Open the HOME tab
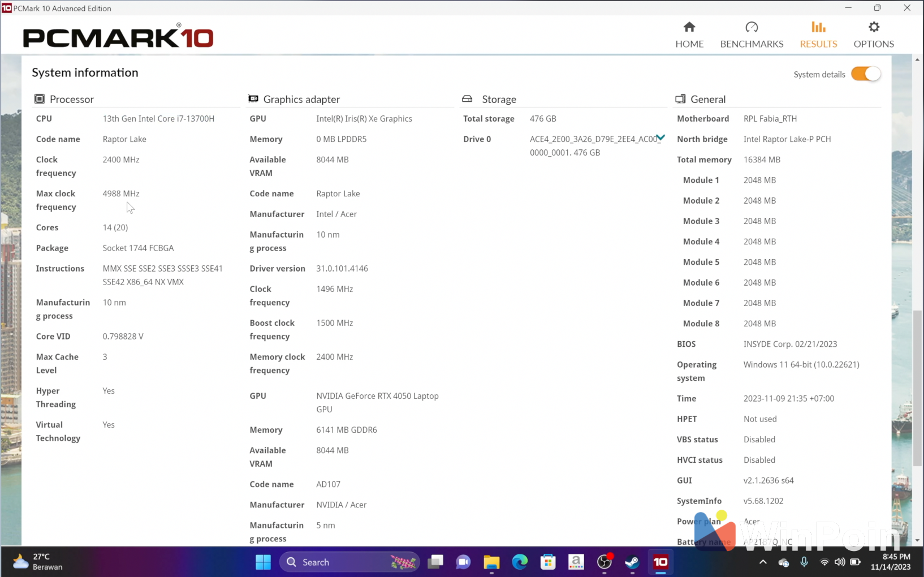This screenshot has width=924, height=577. click(x=689, y=35)
